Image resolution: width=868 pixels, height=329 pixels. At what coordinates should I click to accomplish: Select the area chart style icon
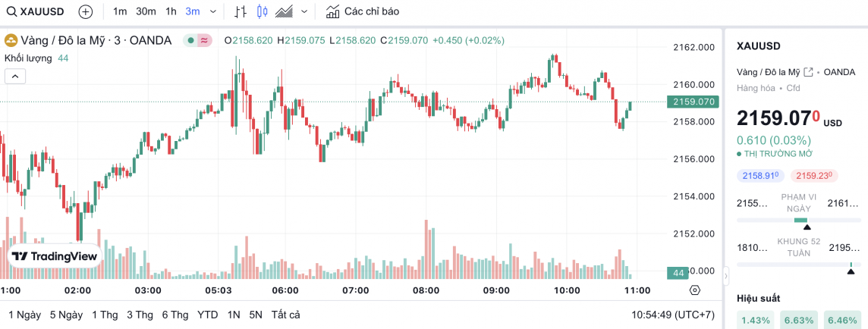[285, 12]
